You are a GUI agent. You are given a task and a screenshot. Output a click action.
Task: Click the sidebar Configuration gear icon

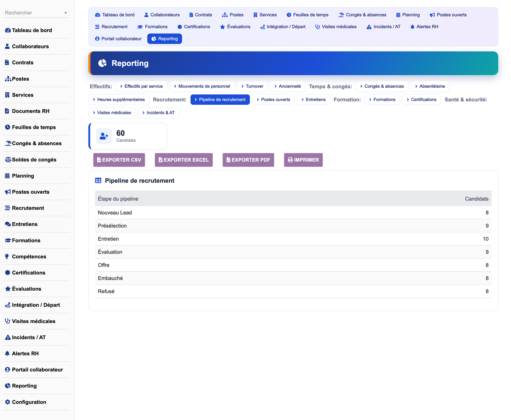[8, 402]
